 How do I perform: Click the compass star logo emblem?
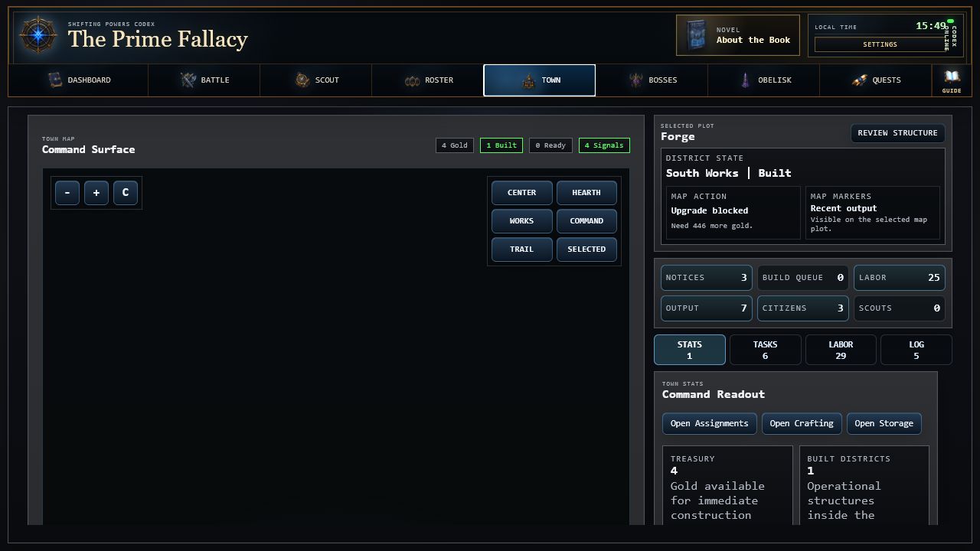click(x=38, y=36)
